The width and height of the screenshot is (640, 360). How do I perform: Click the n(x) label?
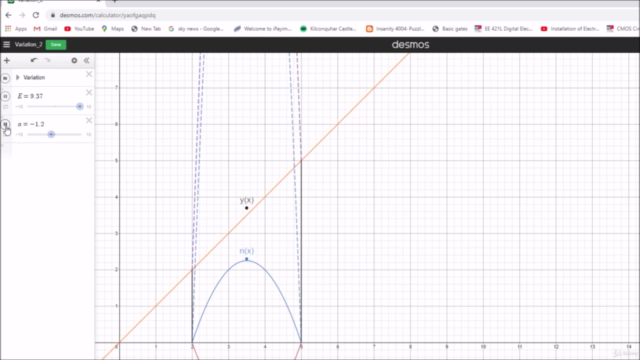pyautogui.click(x=247, y=251)
